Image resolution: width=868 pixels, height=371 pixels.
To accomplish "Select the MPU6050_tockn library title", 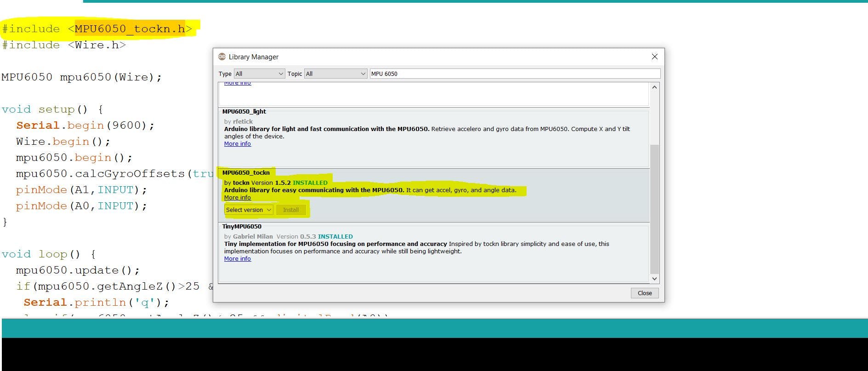I will click(246, 172).
